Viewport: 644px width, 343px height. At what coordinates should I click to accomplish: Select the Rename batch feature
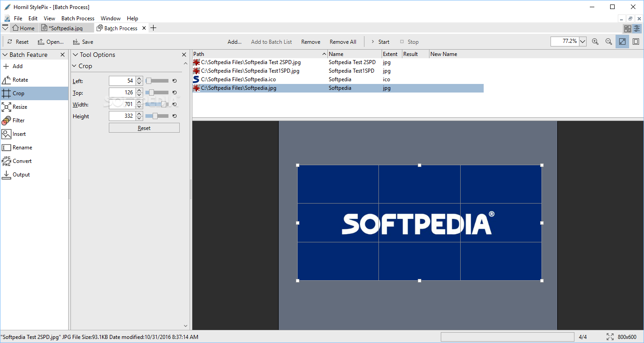click(34, 148)
